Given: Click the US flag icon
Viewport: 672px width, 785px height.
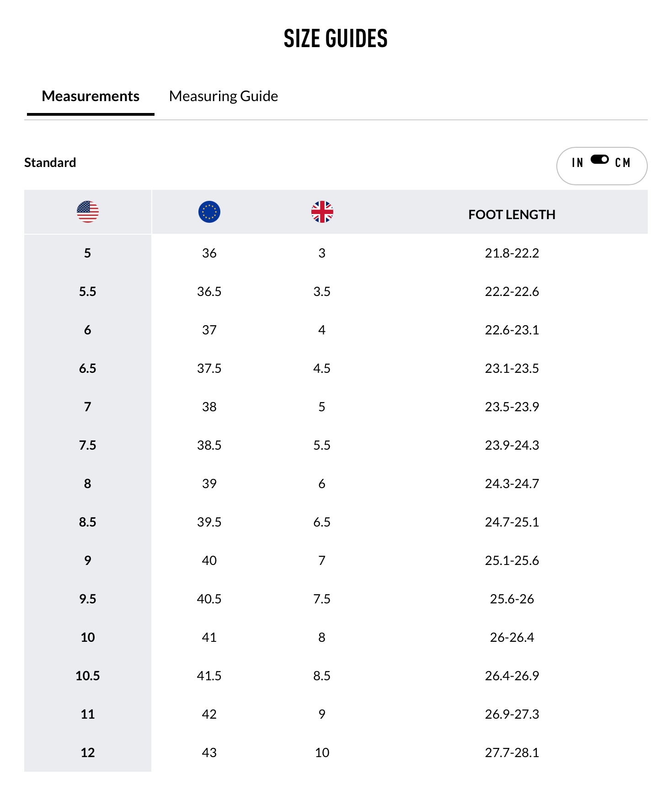Looking at the screenshot, I should tap(88, 212).
